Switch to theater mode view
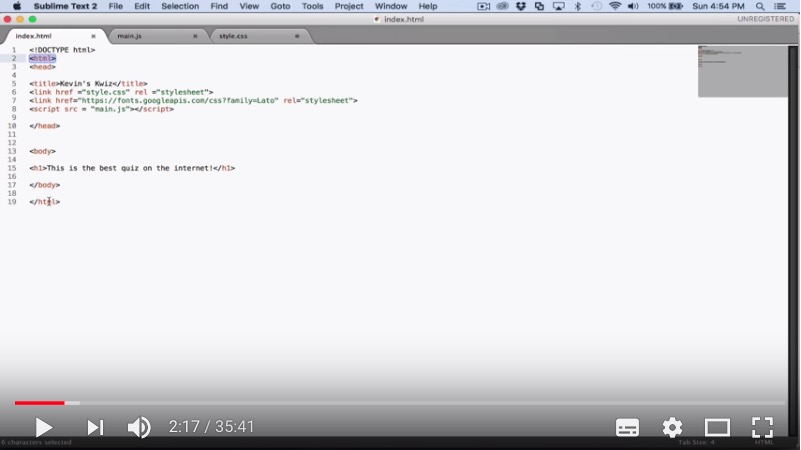 (717, 428)
